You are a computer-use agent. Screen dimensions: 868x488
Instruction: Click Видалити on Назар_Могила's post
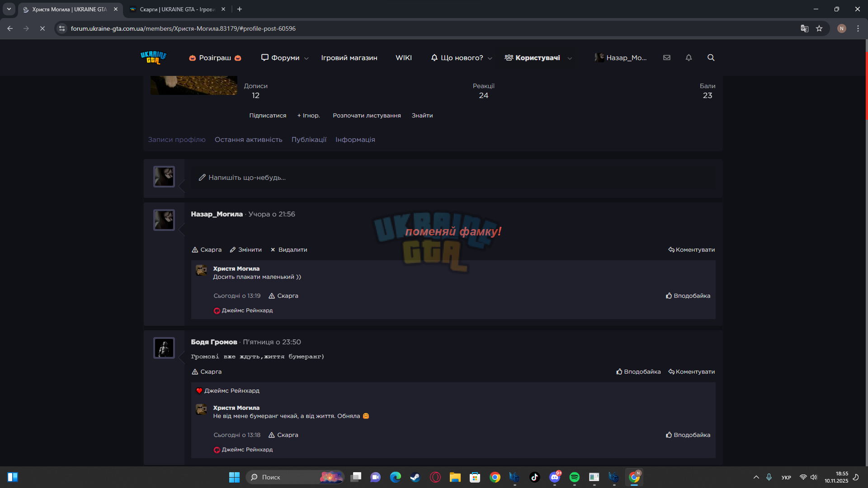(x=288, y=250)
